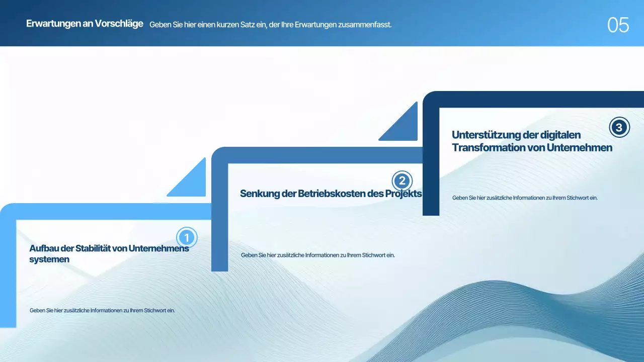Select the subtitle text in the header bar
Screen dimensions: 644x362
[x=272, y=24]
